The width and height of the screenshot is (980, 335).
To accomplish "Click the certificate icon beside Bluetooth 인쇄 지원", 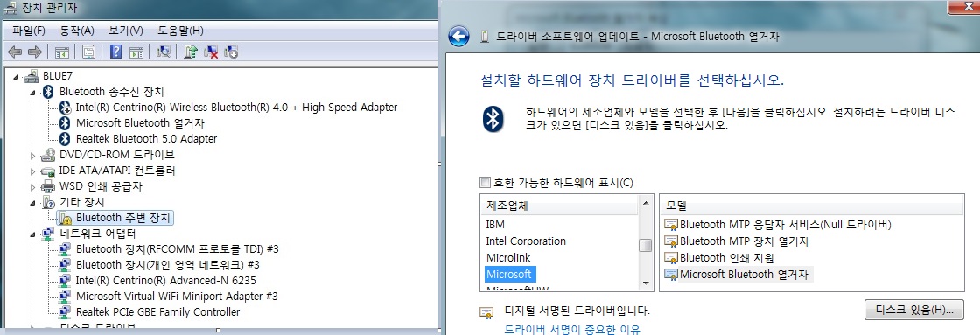I will [x=670, y=257].
